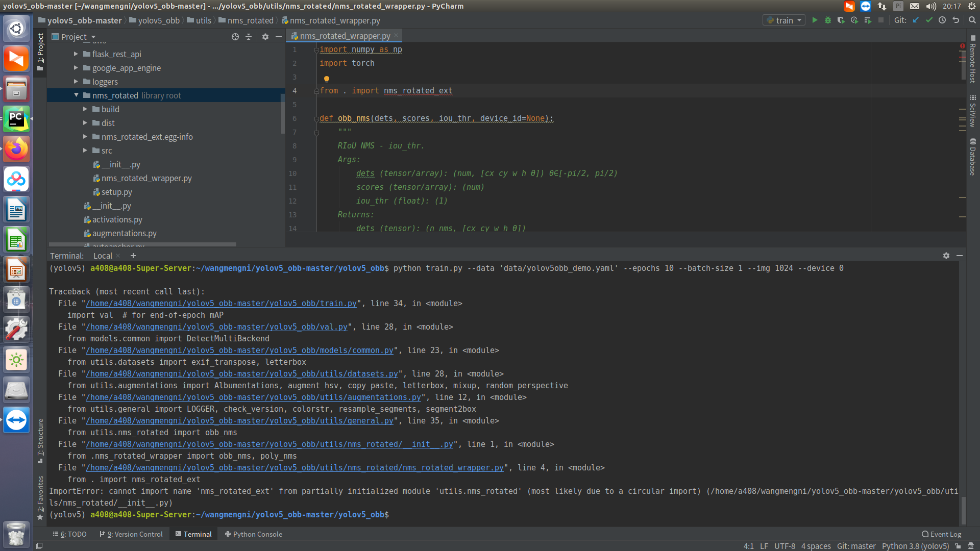
Task: Hide the Terminal panel with the minus icon
Action: click(x=960, y=256)
